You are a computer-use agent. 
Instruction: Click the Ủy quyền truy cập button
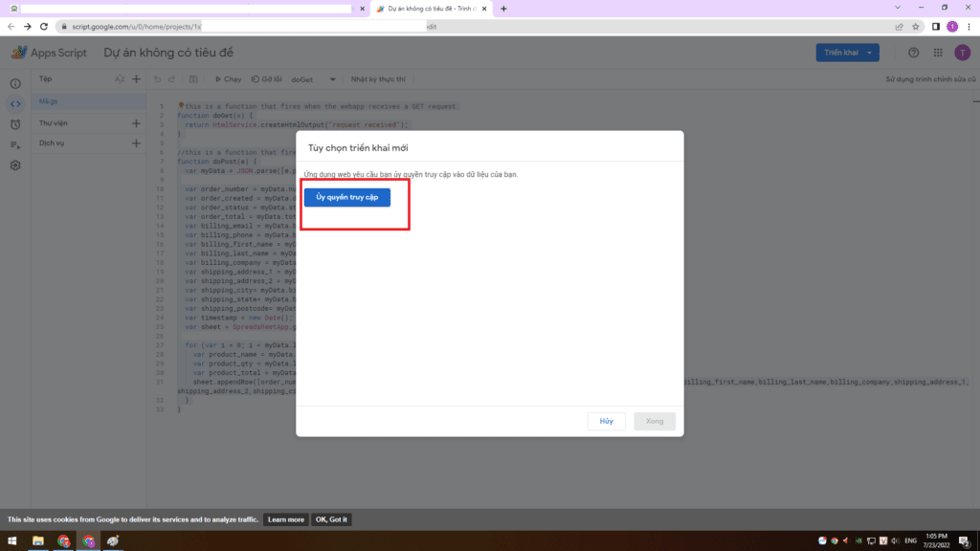(x=346, y=197)
